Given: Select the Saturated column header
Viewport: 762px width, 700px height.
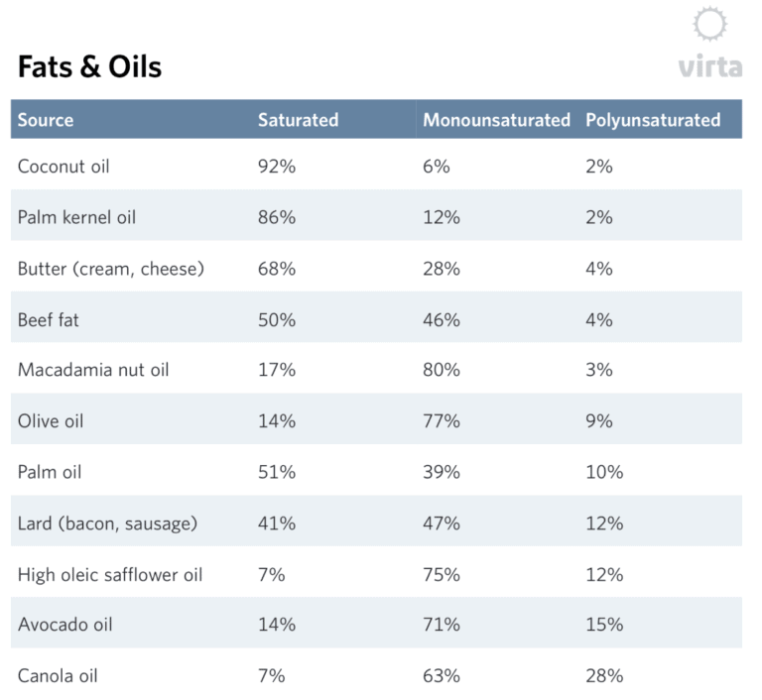Looking at the screenshot, I should [298, 120].
